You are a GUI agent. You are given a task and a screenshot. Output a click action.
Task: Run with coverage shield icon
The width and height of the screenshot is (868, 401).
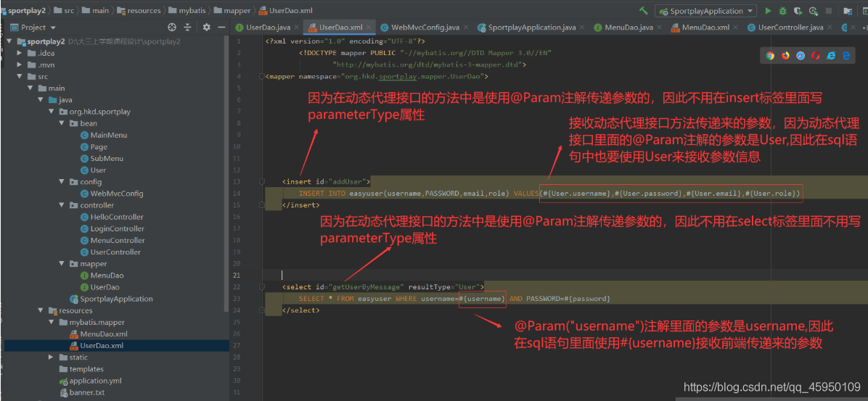coord(798,10)
